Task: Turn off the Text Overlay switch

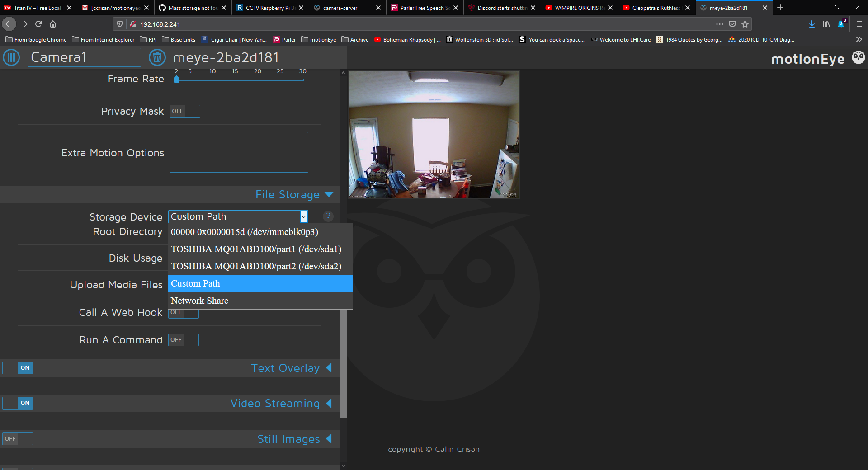Action: [x=18, y=368]
